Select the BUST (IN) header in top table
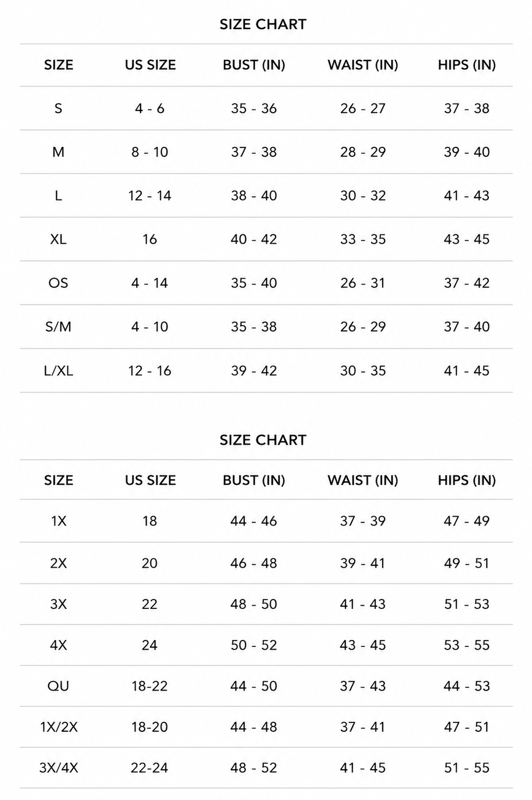Screen dimensions: 532x800 254,65
